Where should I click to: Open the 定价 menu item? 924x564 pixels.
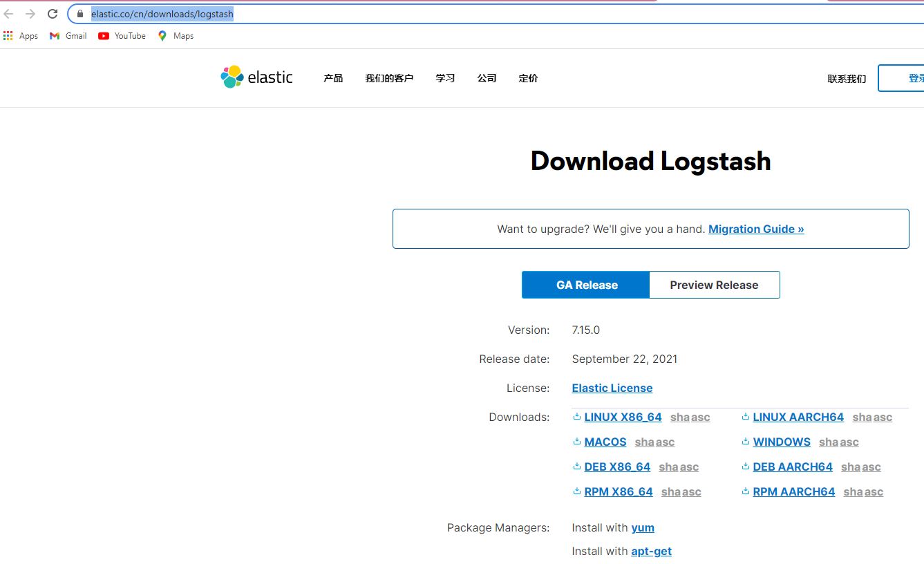click(x=528, y=78)
